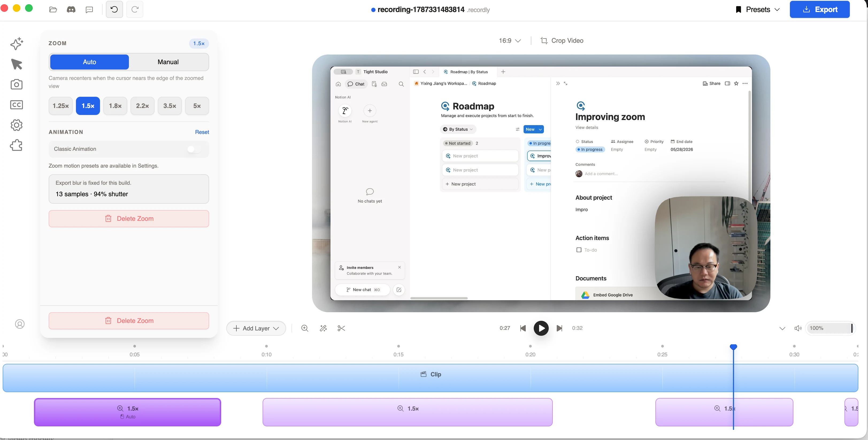Click the Reset animation link
Viewport: 868px width, 440px height.
(202, 132)
